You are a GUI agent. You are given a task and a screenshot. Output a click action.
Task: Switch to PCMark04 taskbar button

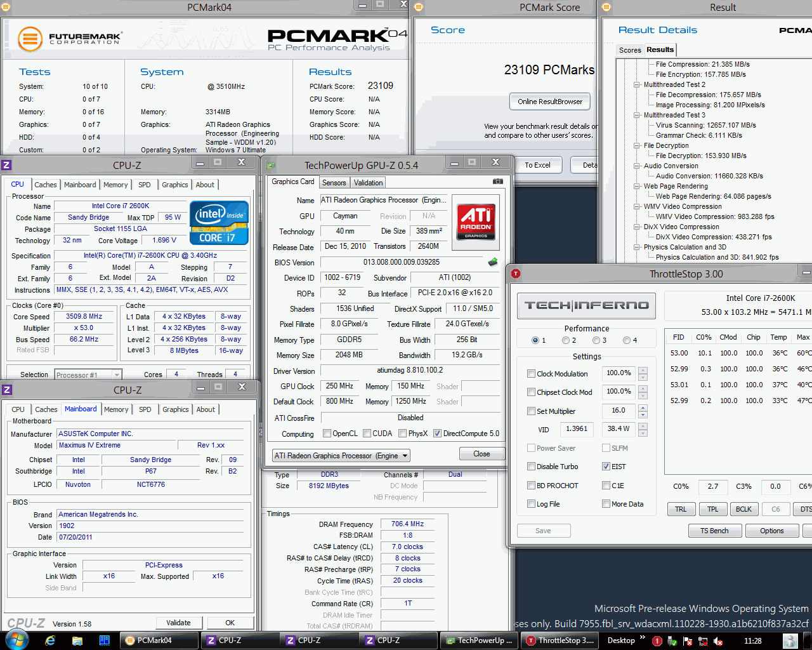[x=159, y=640]
